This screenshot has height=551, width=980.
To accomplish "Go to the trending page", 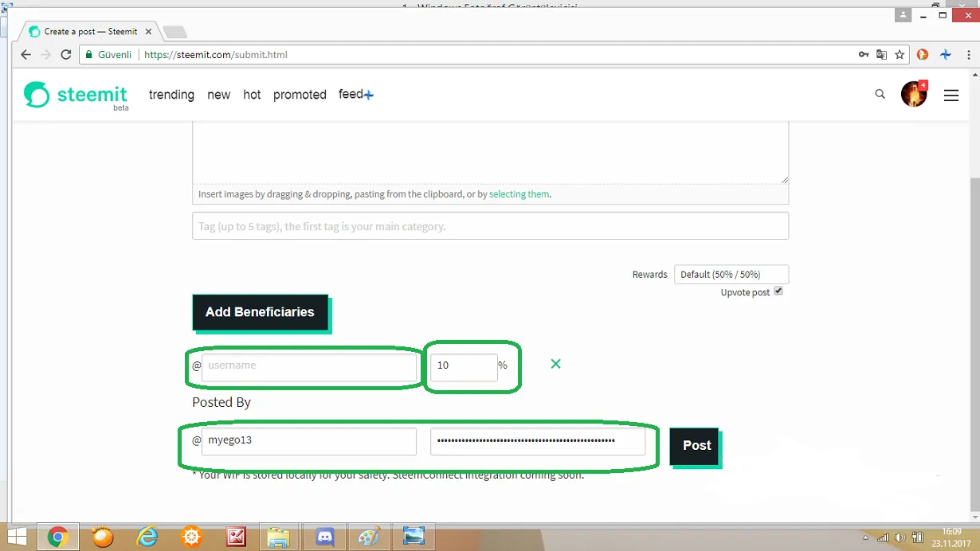I will tap(171, 95).
